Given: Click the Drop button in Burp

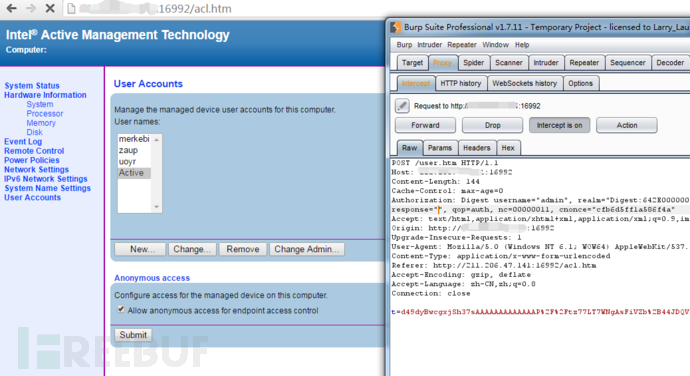Looking at the screenshot, I should [x=492, y=125].
